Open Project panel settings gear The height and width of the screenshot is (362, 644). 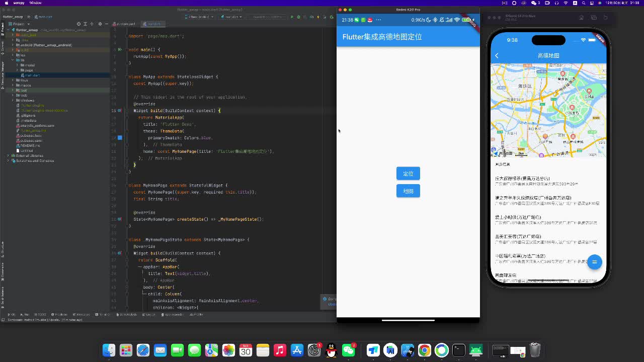pyautogui.click(x=100, y=24)
